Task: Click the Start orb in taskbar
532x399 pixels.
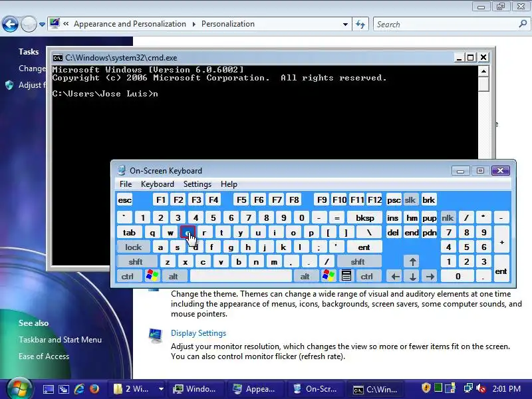Action: (x=19, y=389)
